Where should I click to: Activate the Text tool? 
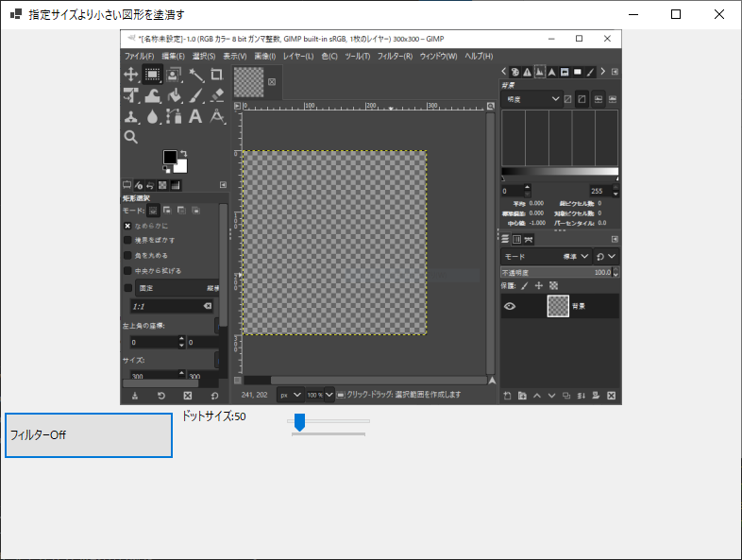point(195,116)
